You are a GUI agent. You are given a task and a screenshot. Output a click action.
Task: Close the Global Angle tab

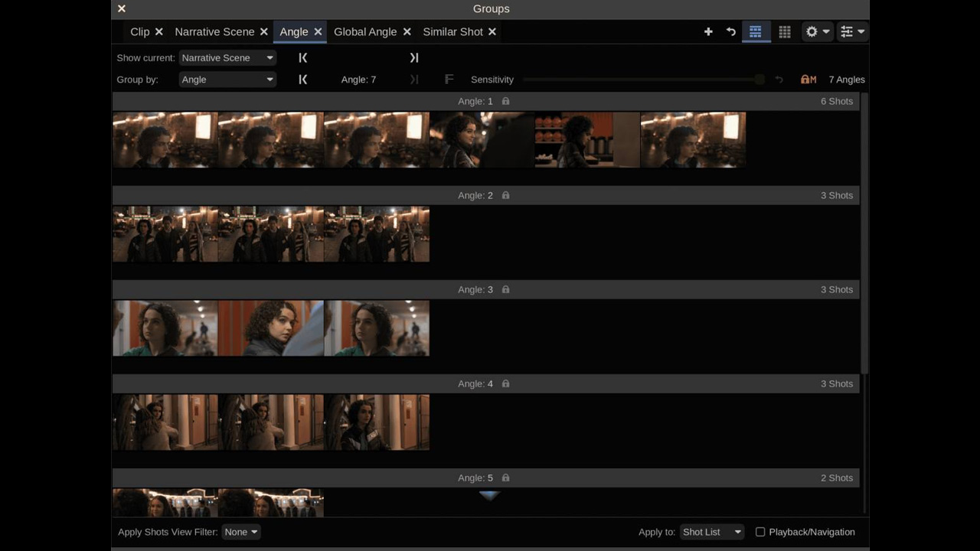pos(407,31)
